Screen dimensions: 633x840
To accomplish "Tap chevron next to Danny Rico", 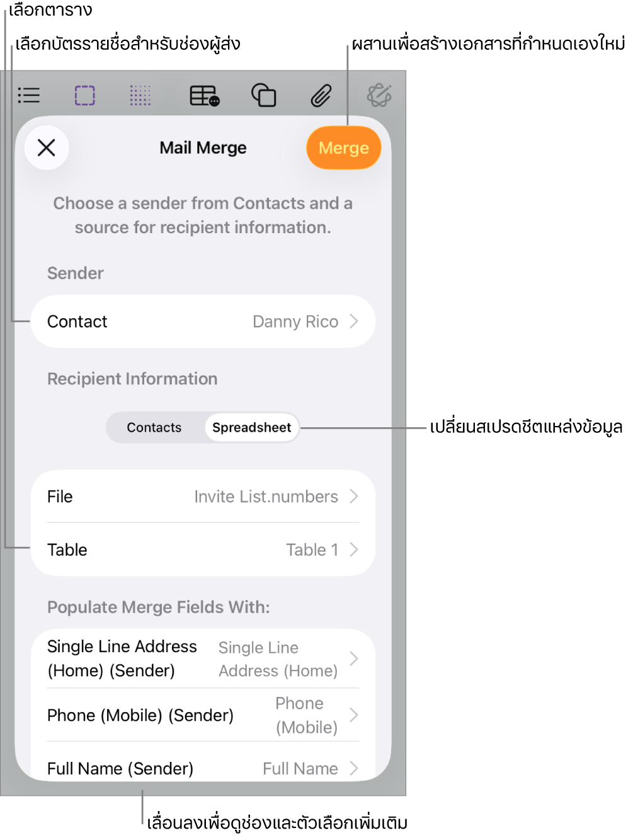I will (354, 321).
